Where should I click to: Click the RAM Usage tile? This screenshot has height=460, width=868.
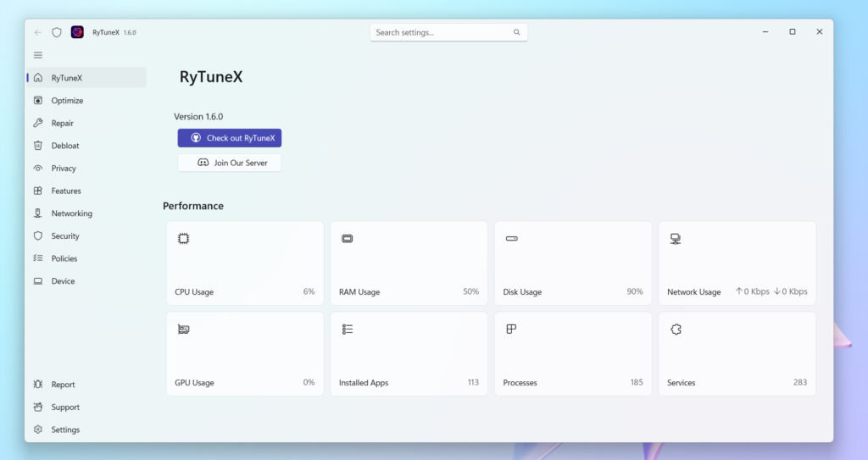click(x=409, y=263)
